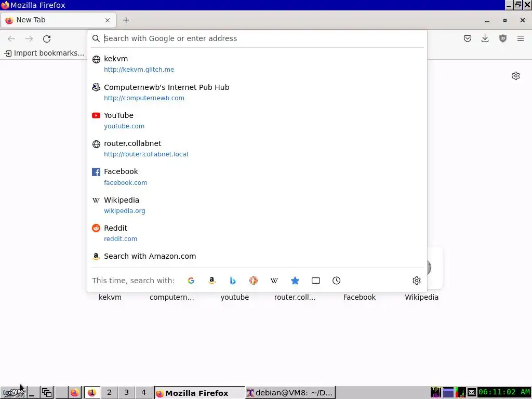The height and width of the screenshot is (399, 532).
Task: Click the wikipedia.org URL
Action: [125, 211]
